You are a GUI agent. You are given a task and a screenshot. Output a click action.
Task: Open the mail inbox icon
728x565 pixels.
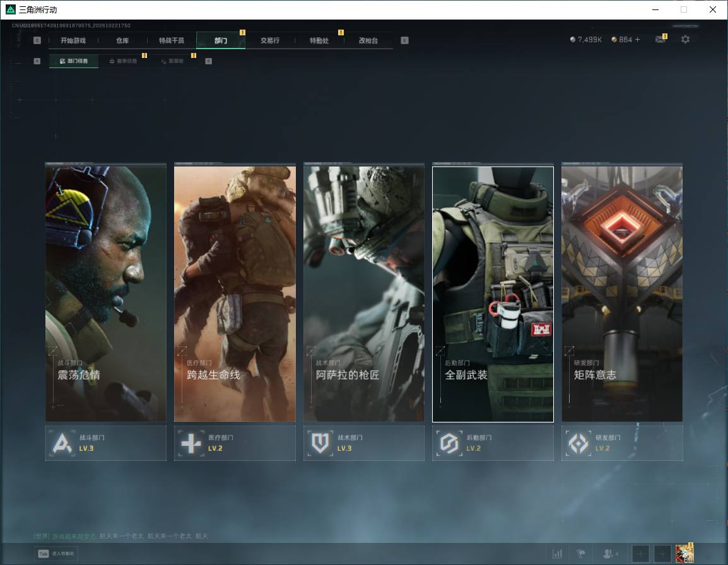point(660,40)
